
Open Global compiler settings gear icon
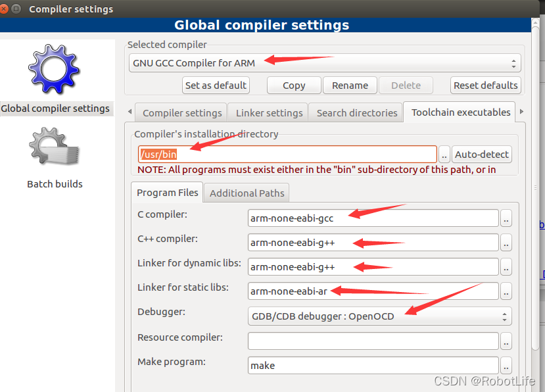click(54, 69)
